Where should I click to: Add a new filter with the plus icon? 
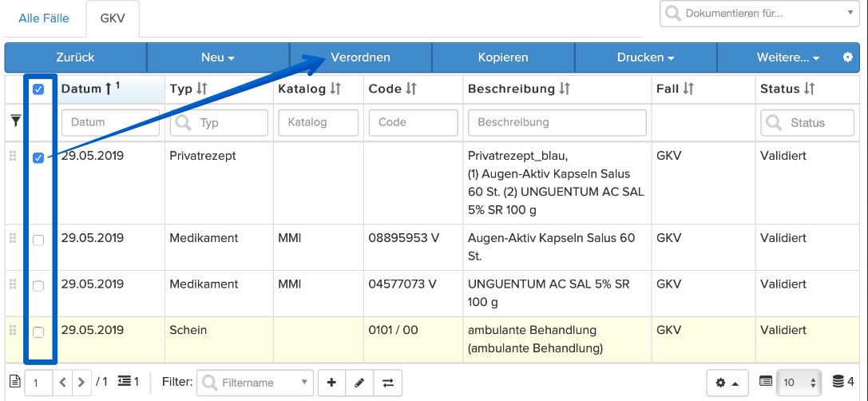point(331,382)
